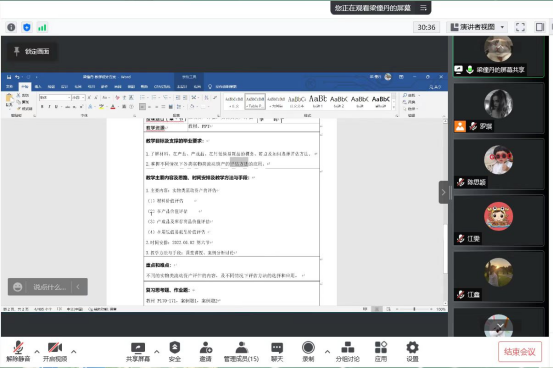The width and height of the screenshot is (554, 369).
Task: Click Save icon in shared Word window
Action: [9, 77]
